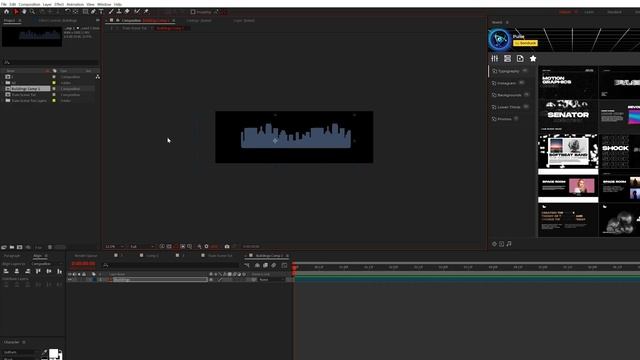Open Pulse favorites star icon
This screenshot has height=360, width=640.
533,59
